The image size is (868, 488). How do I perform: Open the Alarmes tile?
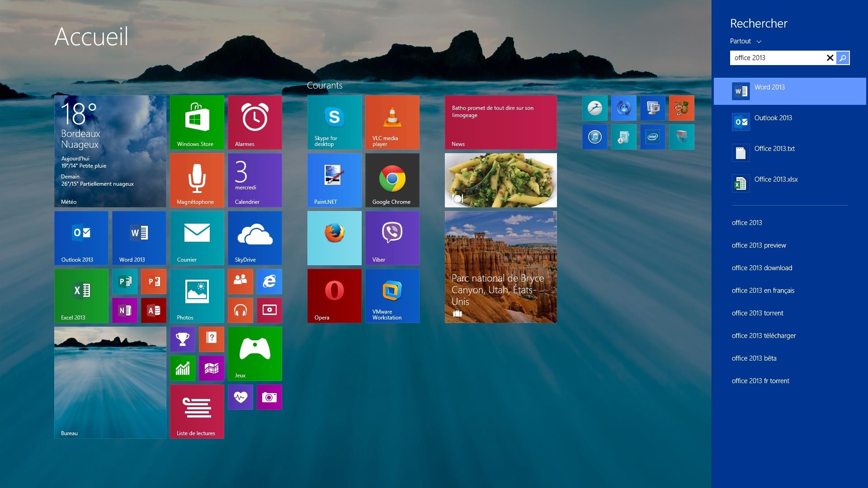pos(255,122)
